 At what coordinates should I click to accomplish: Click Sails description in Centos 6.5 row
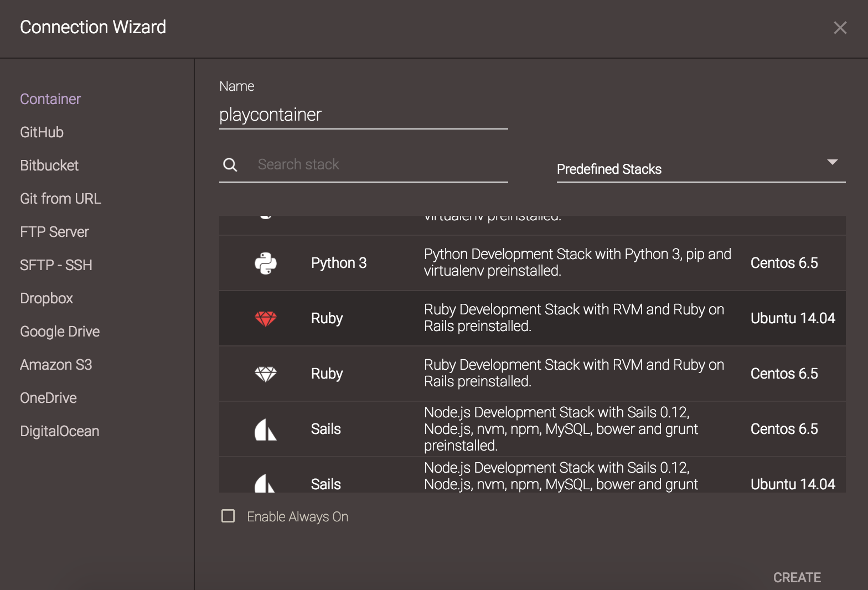(561, 429)
